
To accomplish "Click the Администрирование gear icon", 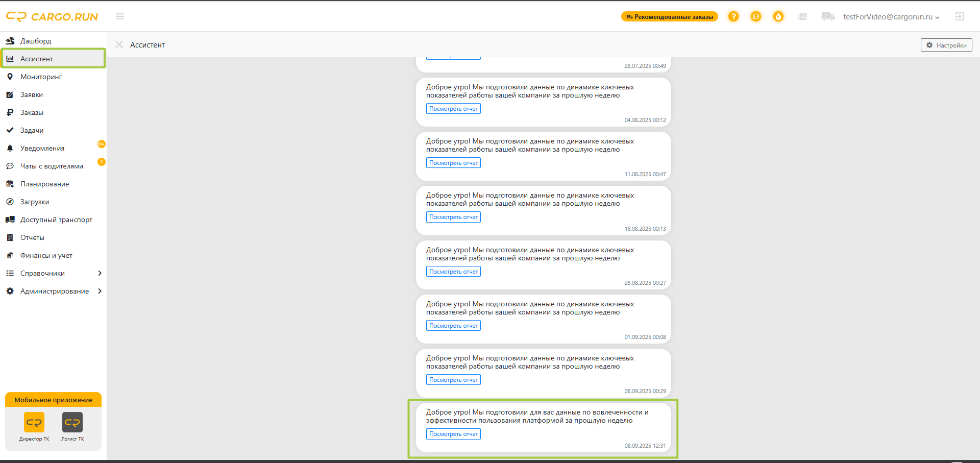I will (x=10, y=291).
